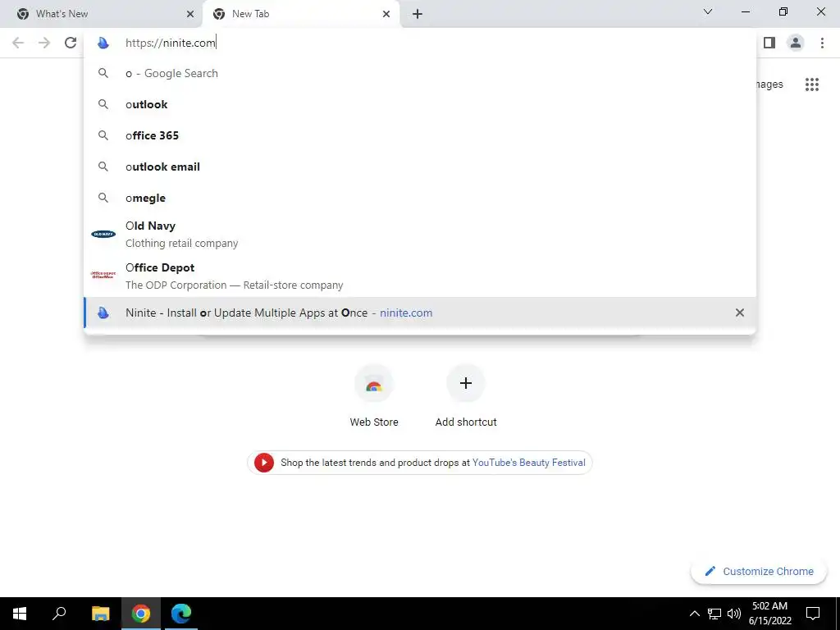Remove the Ninite suggestion with its X
This screenshot has width=840, height=630.
point(740,313)
